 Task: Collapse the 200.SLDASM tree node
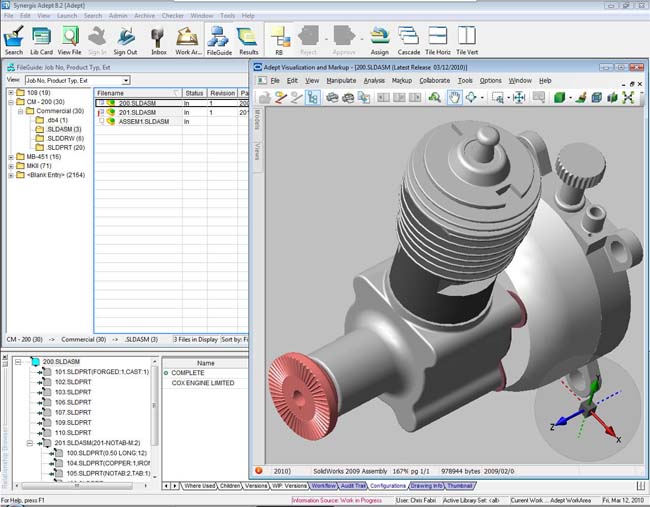tap(18, 362)
